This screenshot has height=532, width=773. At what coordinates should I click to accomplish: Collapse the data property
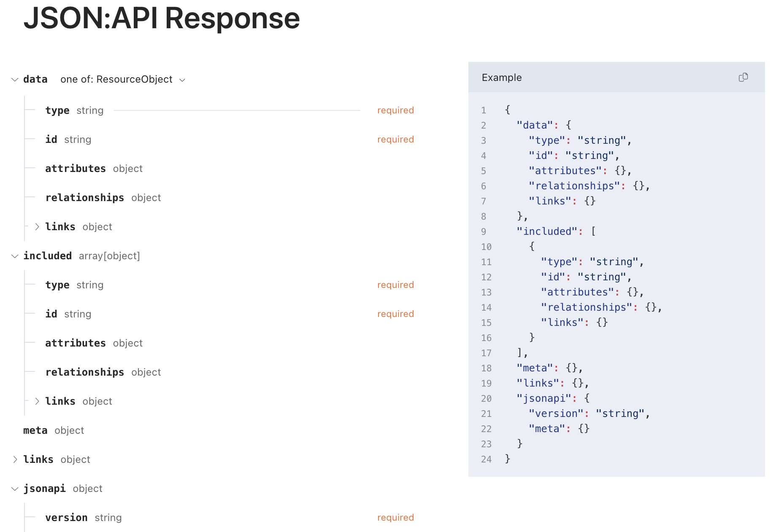[15, 80]
